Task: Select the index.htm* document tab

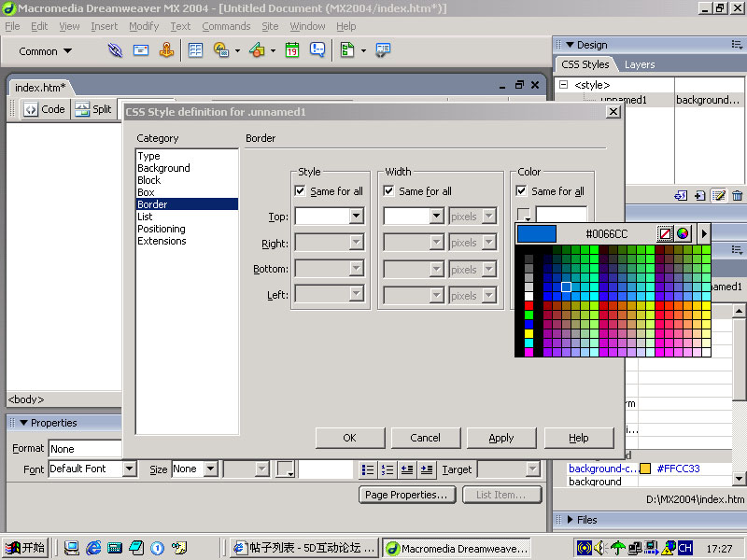Action: click(40, 88)
